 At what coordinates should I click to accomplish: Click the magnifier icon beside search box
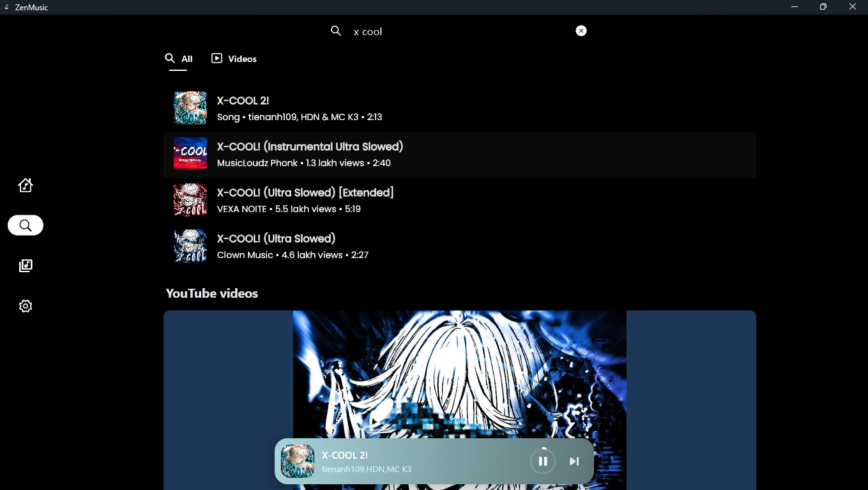click(x=336, y=31)
